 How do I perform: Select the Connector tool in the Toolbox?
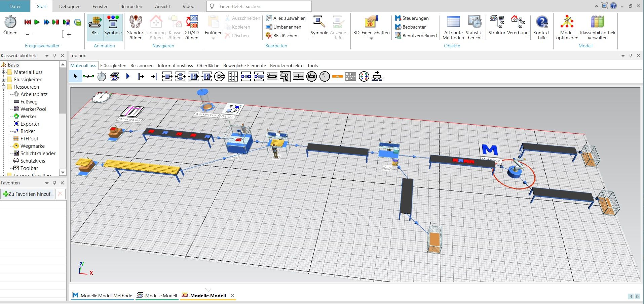click(88, 77)
